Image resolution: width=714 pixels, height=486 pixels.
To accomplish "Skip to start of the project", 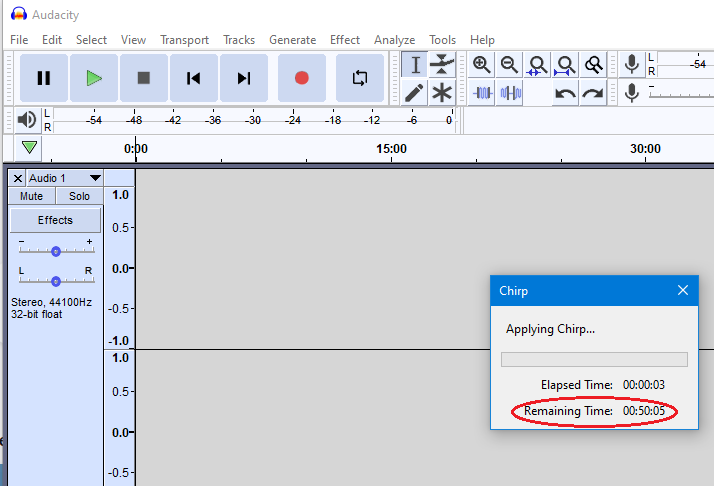I will pyautogui.click(x=194, y=78).
